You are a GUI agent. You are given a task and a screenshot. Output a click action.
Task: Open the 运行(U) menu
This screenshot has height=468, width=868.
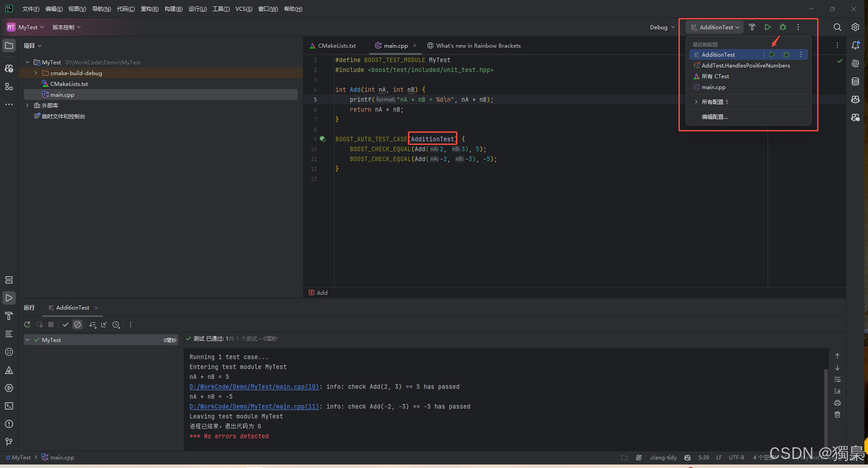tap(197, 9)
